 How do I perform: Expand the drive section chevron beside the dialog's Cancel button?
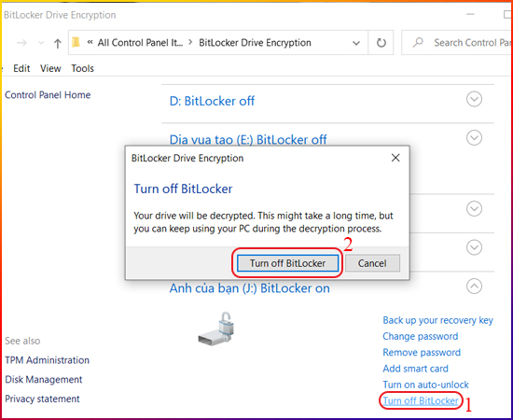pyautogui.click(x=474, y=247)
